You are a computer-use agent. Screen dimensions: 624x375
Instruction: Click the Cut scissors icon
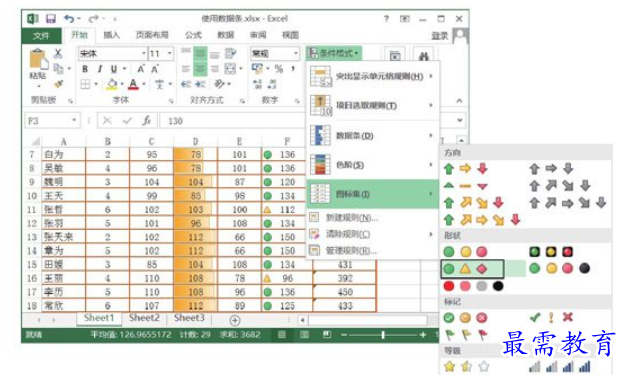click(x=58, y=53)
